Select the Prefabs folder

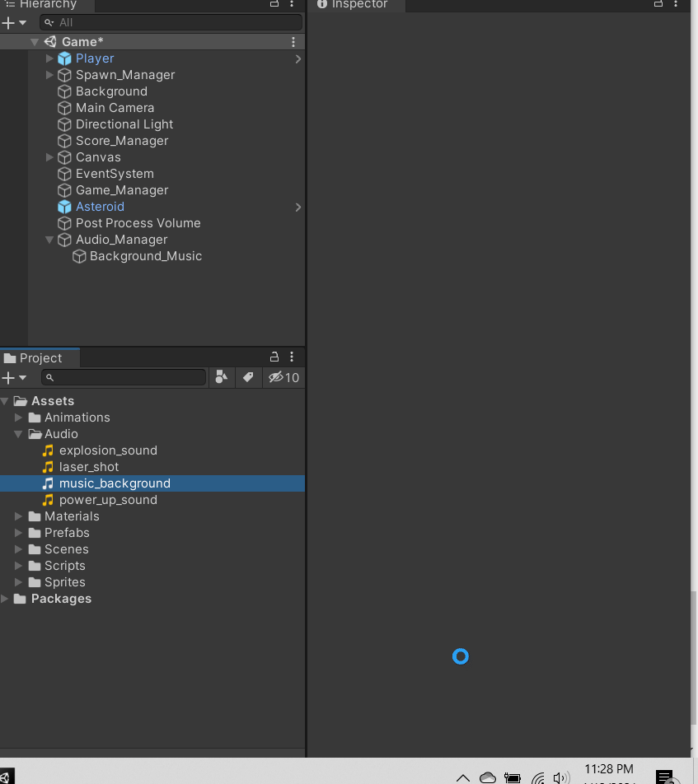pyautogui.click(x=67, y=533)
